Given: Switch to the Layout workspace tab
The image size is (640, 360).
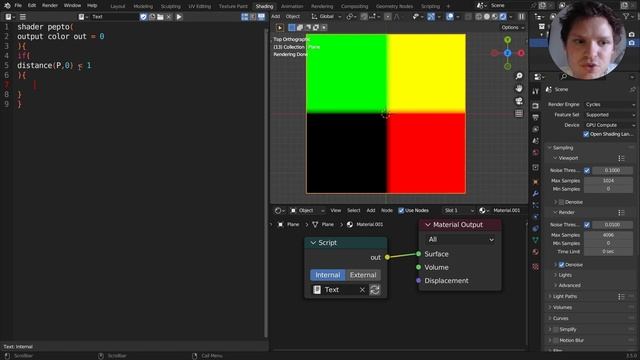Looking at the screenshot, I should tap(118, 6).
